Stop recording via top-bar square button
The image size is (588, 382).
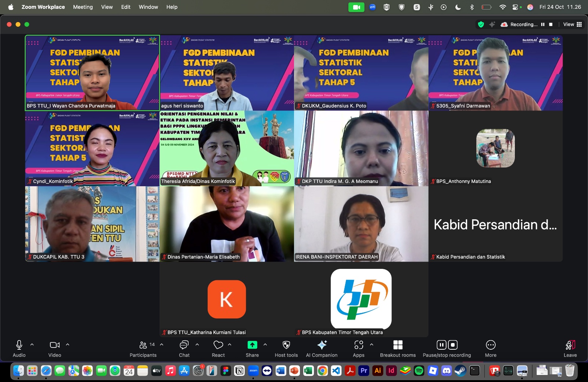pos(551,24)
